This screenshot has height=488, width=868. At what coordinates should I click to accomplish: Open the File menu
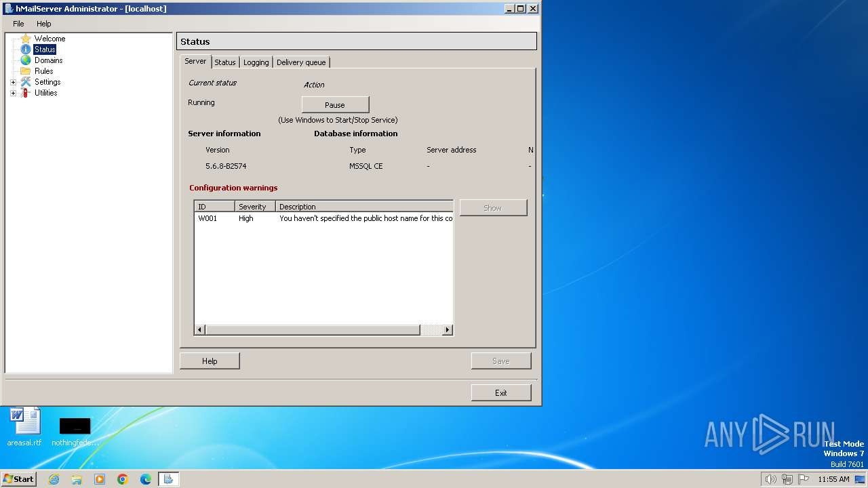click(18, 24)
